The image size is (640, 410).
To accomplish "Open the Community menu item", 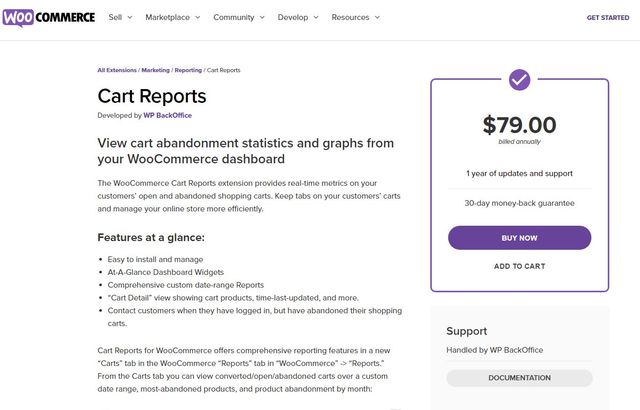I will [233, 18].
